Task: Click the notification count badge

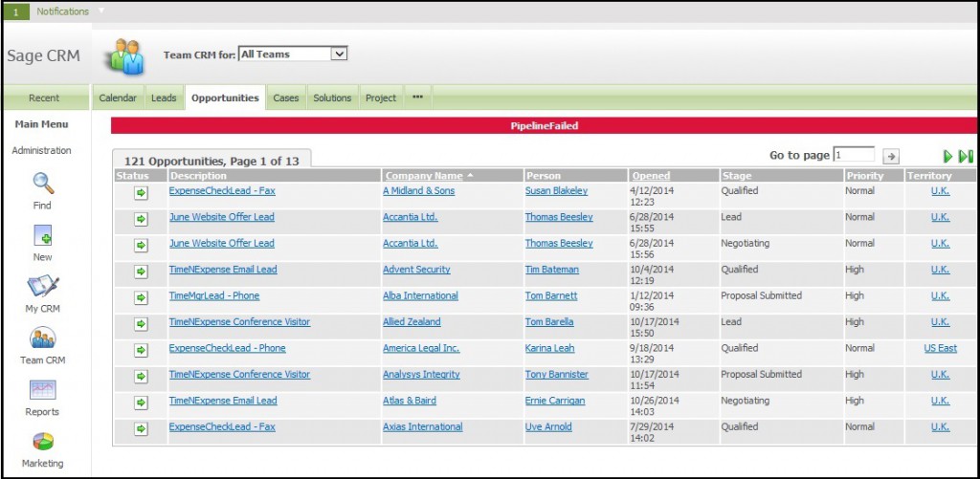Action: click(16, 11)
